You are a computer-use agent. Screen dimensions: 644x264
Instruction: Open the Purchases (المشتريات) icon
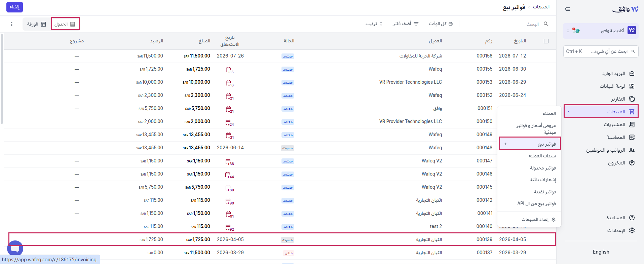[632, 124]
